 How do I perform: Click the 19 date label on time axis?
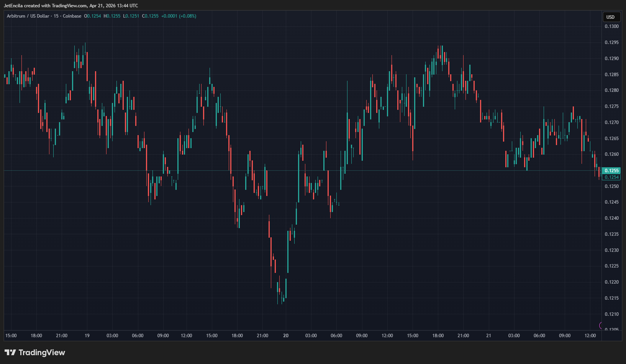tap(87, 336)
